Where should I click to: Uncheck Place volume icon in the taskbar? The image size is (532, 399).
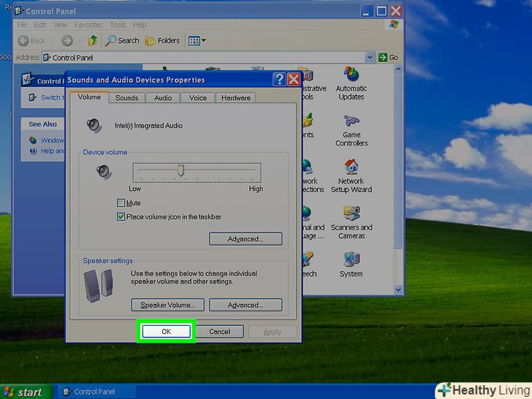click(121, 217)
